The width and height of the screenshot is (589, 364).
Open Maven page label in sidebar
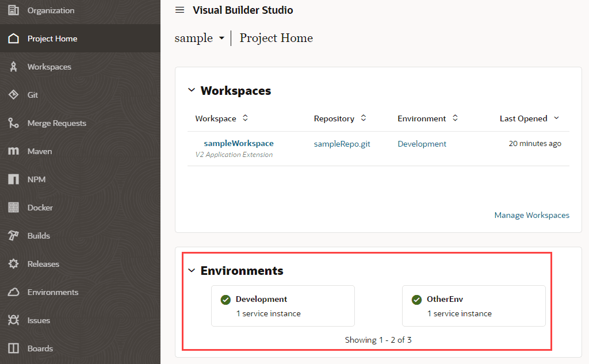40,151
